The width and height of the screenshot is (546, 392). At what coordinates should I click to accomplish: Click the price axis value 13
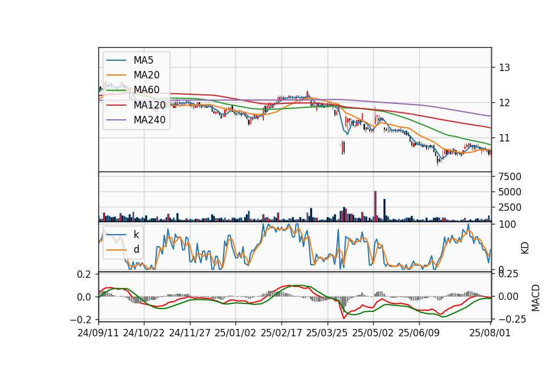(x=504, y=68)
